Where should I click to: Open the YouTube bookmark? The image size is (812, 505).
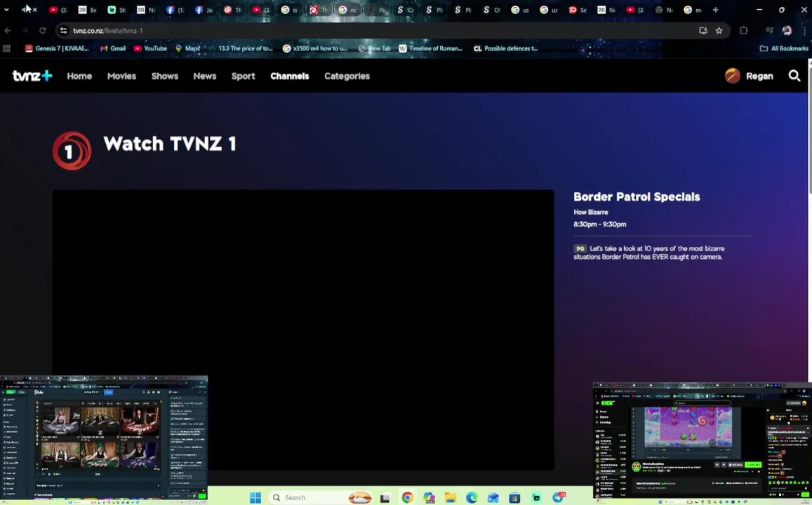150,48
